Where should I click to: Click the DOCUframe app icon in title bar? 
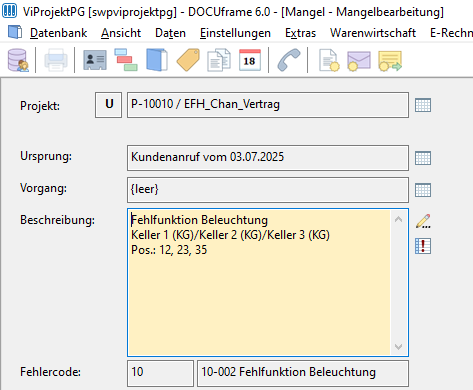pos(9,11)
